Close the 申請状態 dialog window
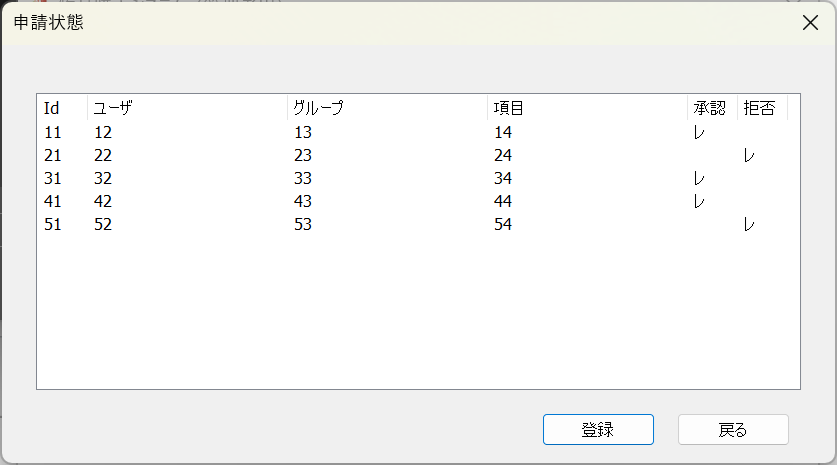 [810, 23]
